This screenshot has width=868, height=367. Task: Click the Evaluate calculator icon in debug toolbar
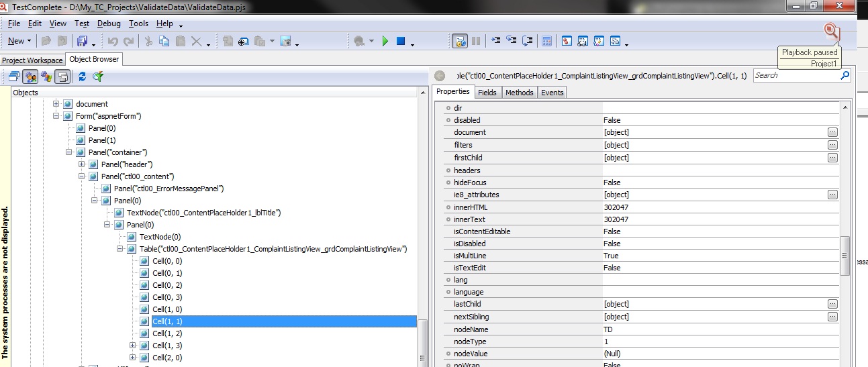(547, 42)
